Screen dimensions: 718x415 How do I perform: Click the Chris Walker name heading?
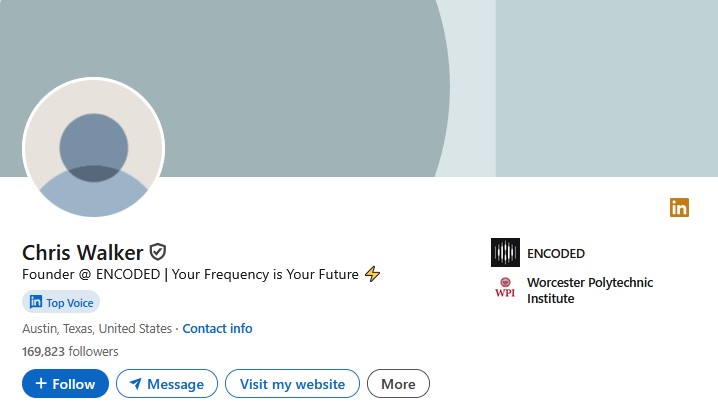[x=82, y=252]
